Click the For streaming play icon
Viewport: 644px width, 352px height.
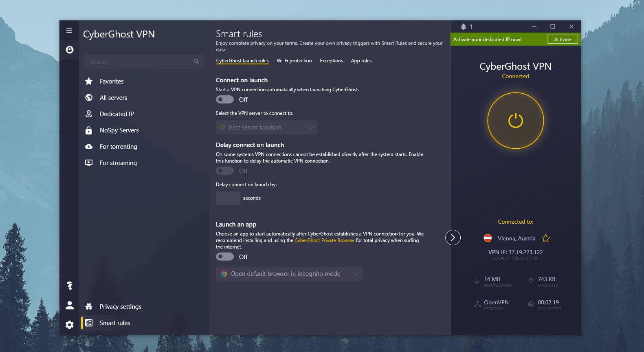pos(89,163)
